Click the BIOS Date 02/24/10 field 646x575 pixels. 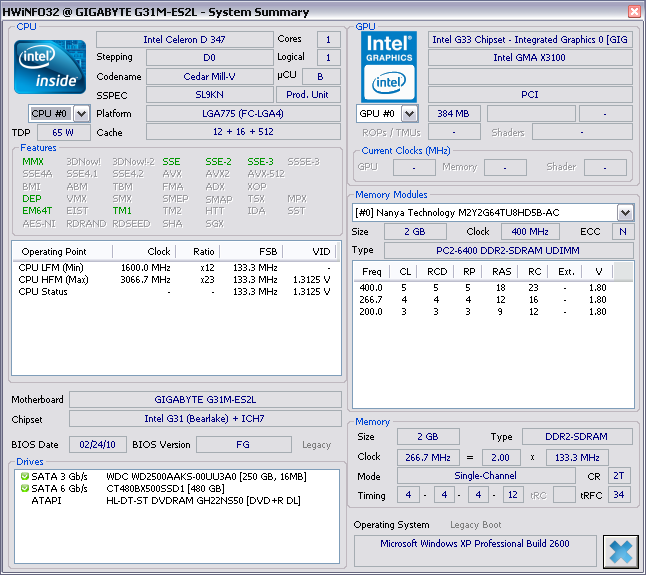pyautogui.click(x=98, y=445)
